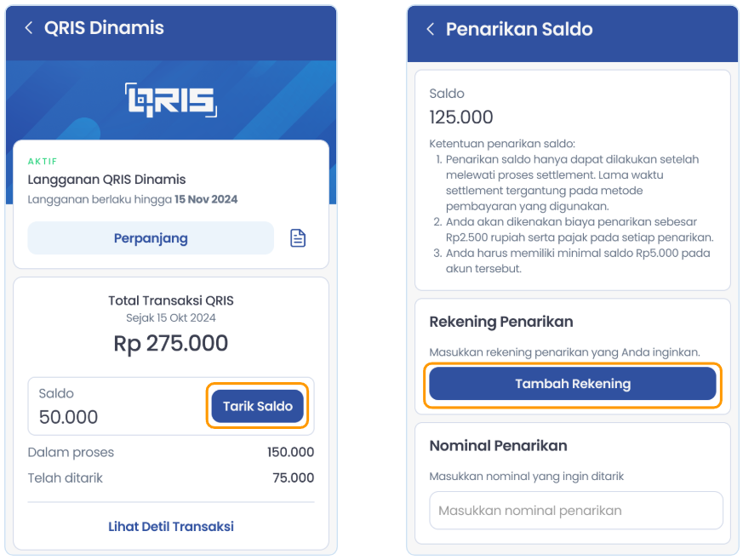The image size is (743, 560).
Task: Click the Nominal Penarikan section heading
Action: pos(499,446)
